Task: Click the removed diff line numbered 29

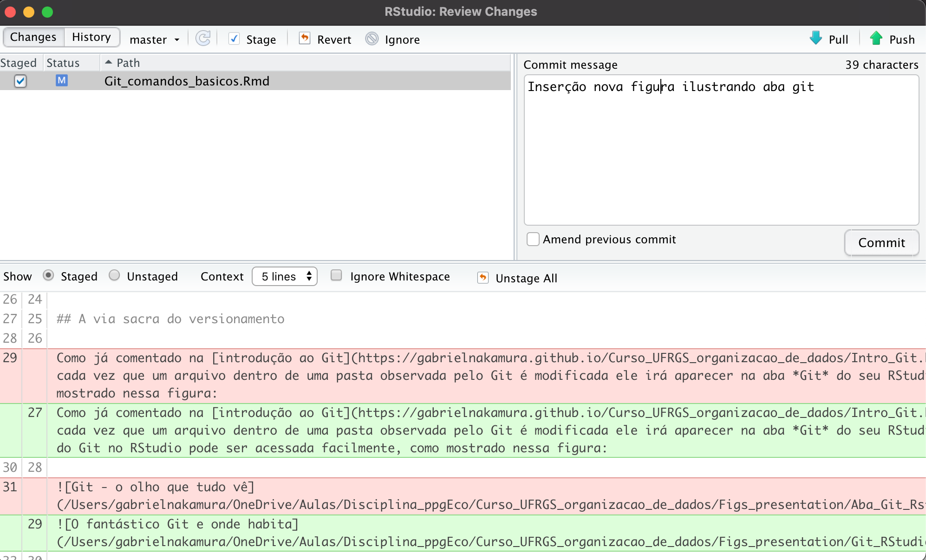Action: point(463,376)
